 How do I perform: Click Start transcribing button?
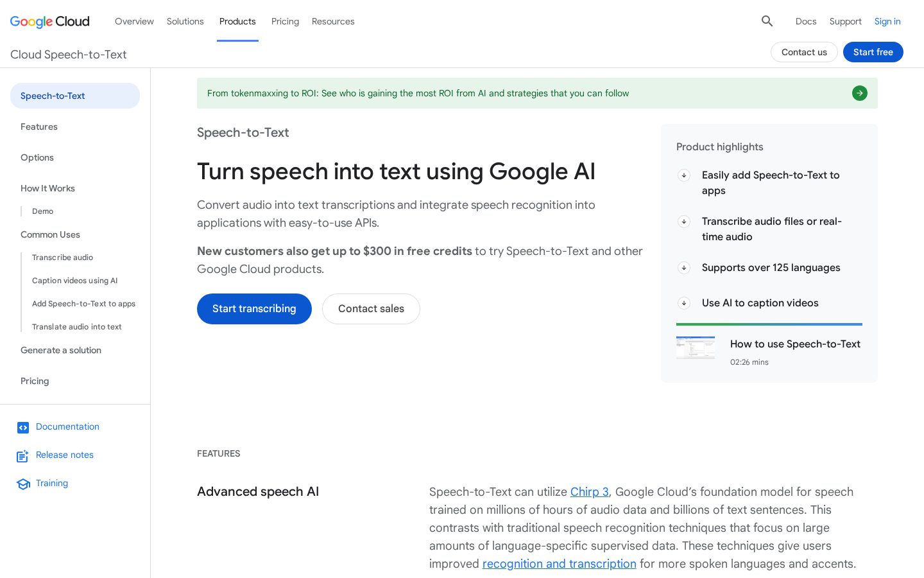click(254, 309)
